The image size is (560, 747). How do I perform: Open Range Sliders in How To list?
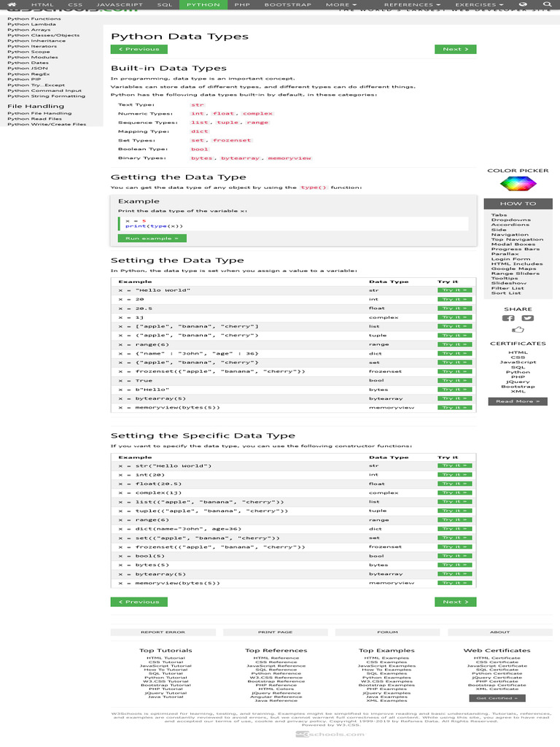[516, 274]
